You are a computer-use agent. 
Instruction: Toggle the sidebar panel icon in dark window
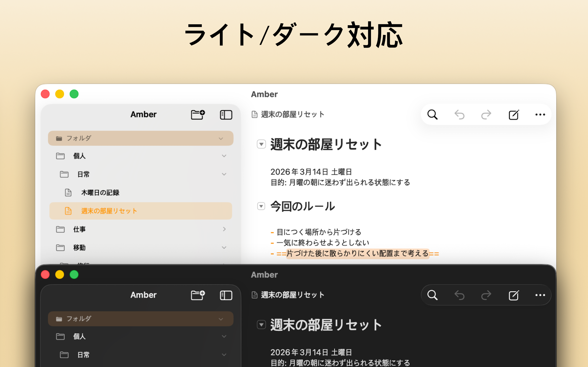coord(226,295)
